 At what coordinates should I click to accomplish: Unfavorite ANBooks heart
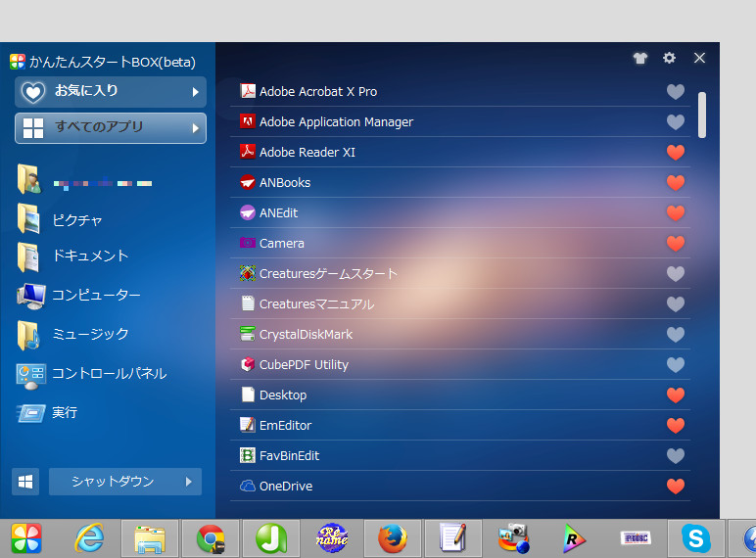click(676, 183)
